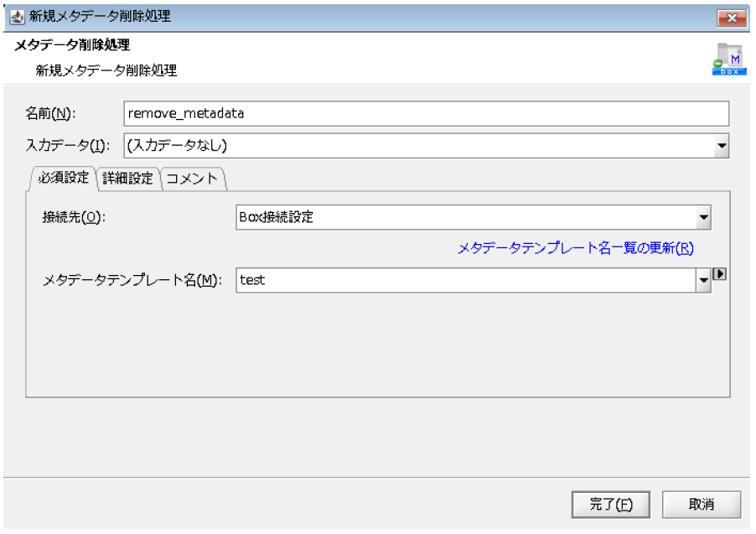Click the メタデータテンプレート名一覧の更新 link
The width and height of the screenshot is (756, 534).
575,248
